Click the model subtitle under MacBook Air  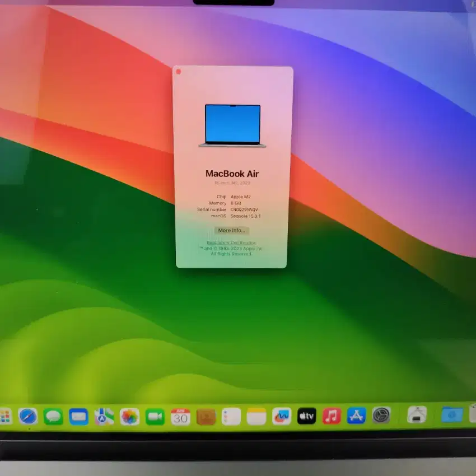pos(232,183)
